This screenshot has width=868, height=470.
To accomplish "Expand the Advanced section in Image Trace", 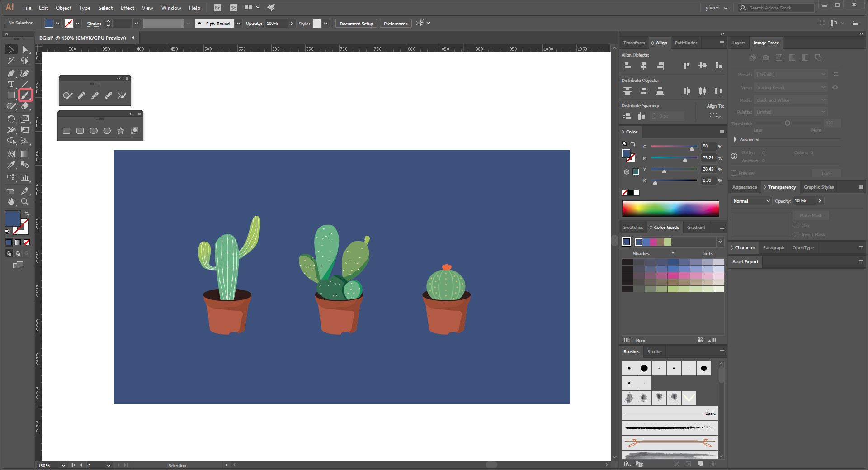I will tap(736, 139).
